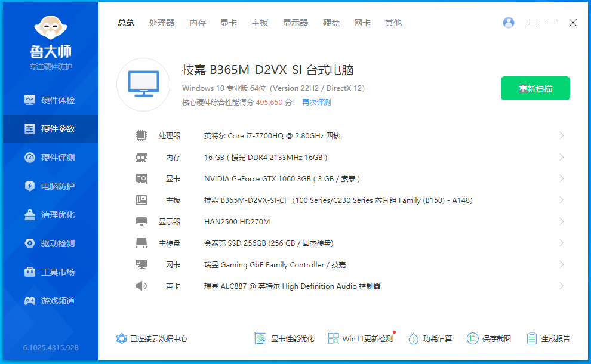
Task: Open 工具市场 toolbox section
Action: pyautogui.click(x=50, y=272)
